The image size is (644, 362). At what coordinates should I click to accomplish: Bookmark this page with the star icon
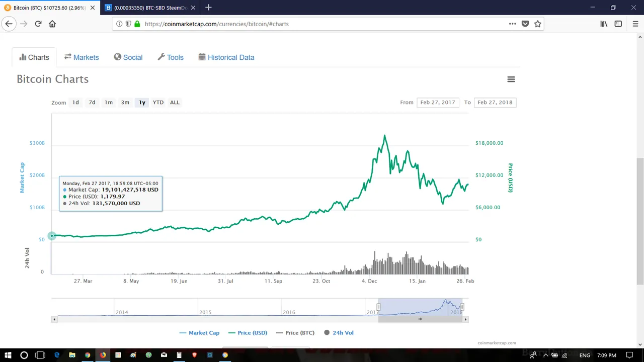[537, 24]
